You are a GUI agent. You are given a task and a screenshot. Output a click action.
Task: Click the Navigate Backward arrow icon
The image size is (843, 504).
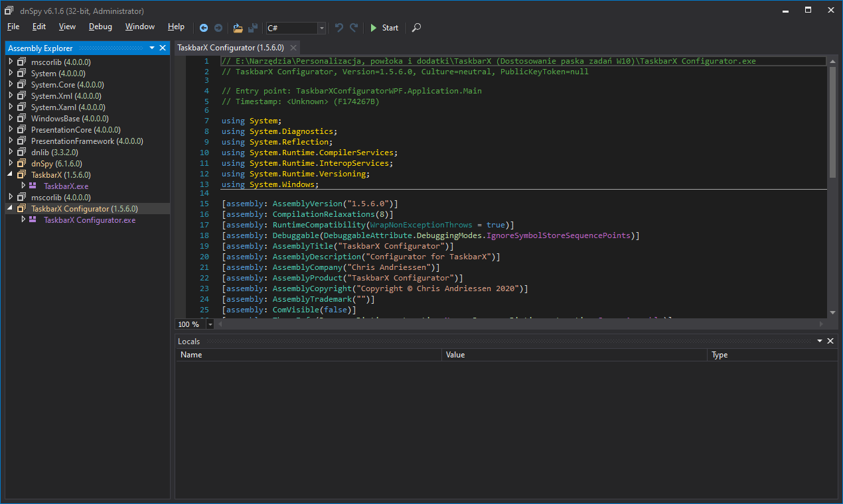(204, 28)
